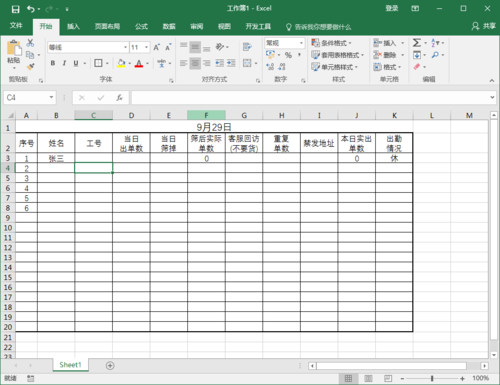Open Sort and Filter

436,43
